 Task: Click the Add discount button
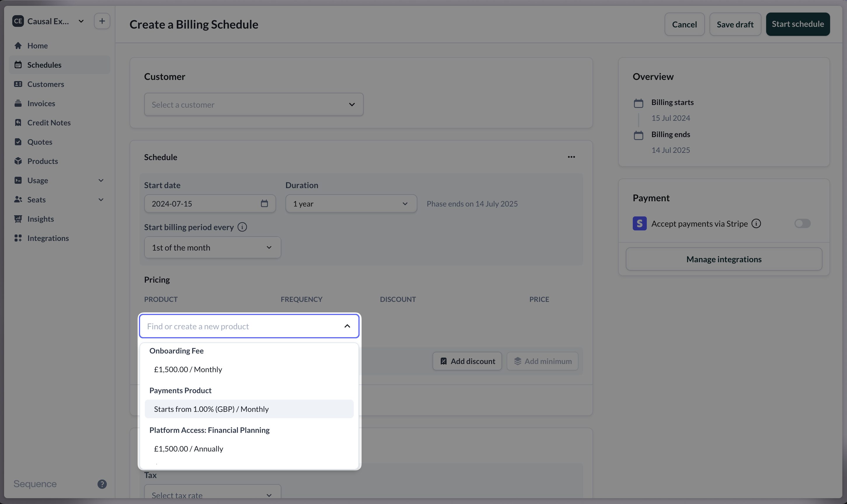click(467, 361)
